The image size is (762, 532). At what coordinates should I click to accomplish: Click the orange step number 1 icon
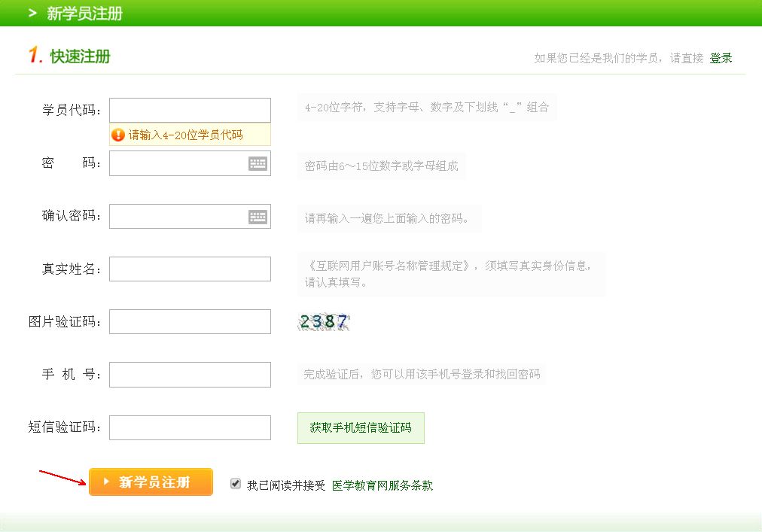[x=34, y=56]
